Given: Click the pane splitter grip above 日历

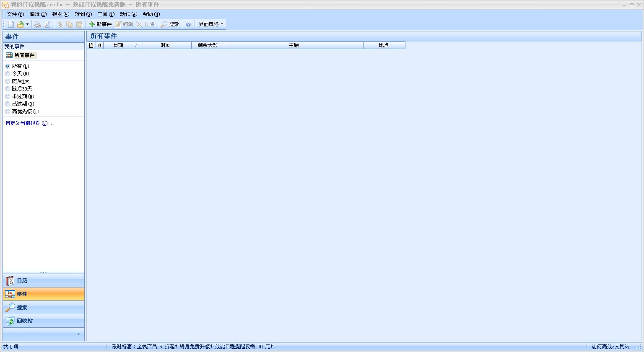Looking at the screenshot, I should coord(44,272).
